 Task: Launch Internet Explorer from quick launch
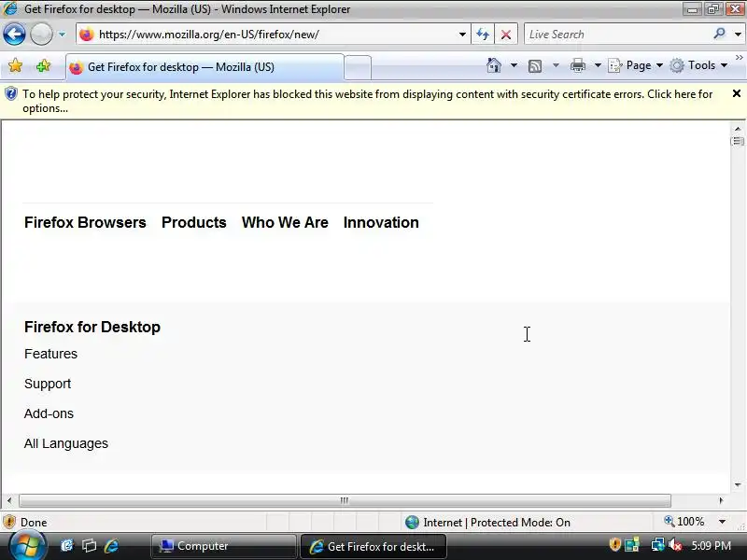[x=111, y=546]
